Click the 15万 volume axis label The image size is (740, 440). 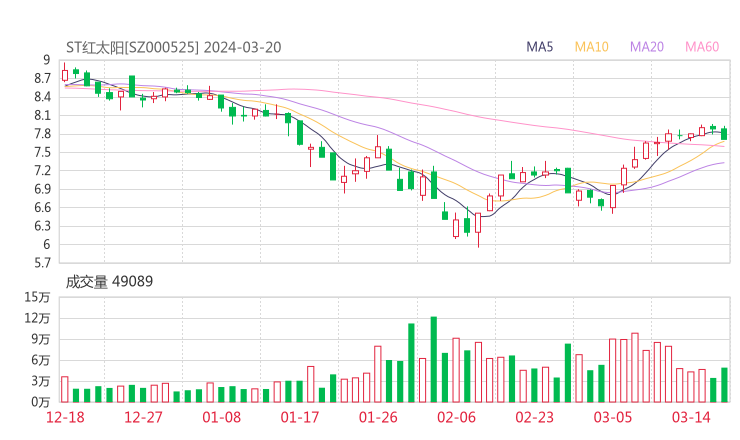coord(38,297)
